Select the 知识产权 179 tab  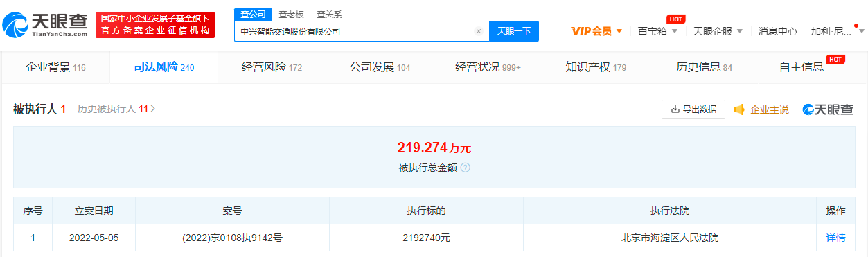pos(596,67)
